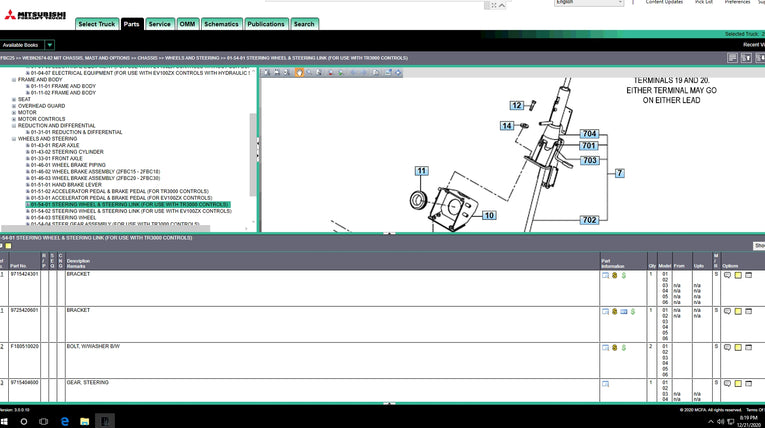Open part information icon for Gear, Steering

[605, 383]
